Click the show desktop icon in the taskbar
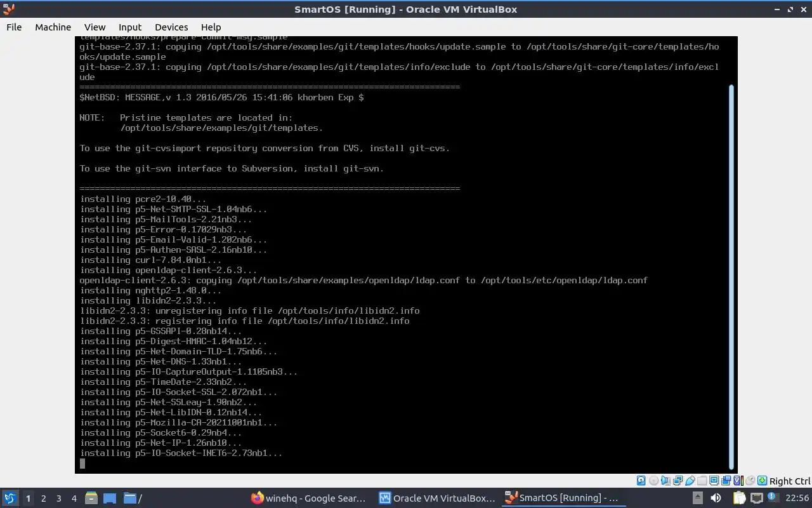Image resolution: width=812 pixels, height=508 pixels. [x=110, y=498]
